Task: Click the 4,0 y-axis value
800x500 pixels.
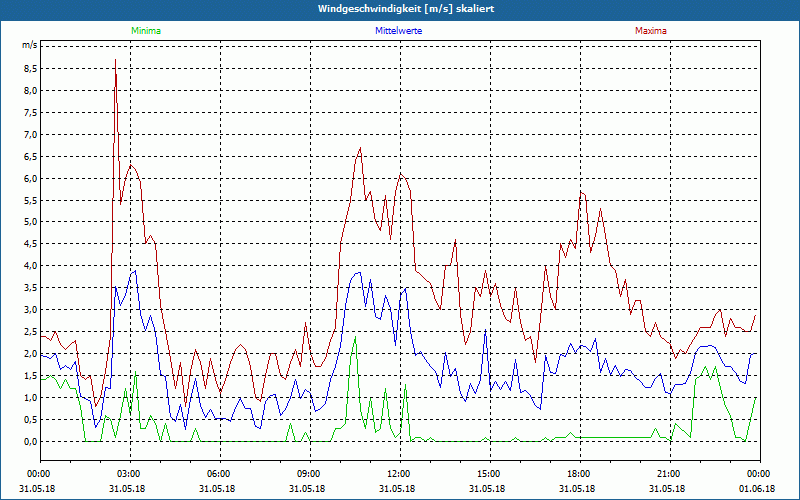Action: click(x=31, y=266)
